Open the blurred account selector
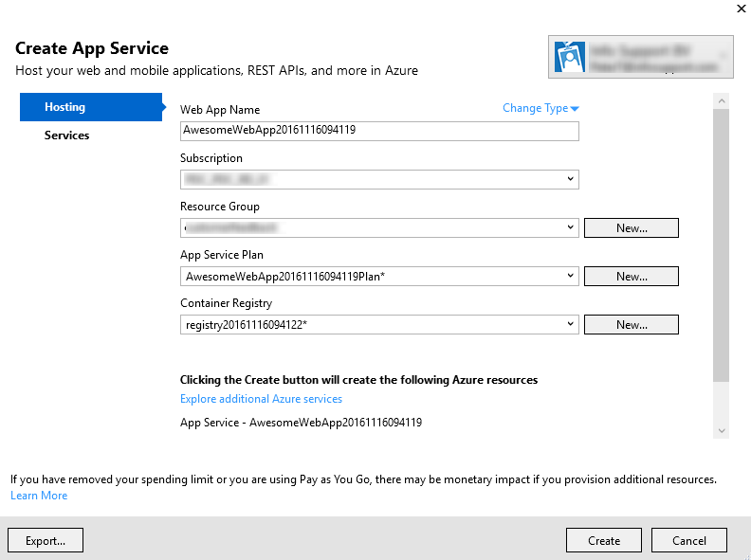 640,57
